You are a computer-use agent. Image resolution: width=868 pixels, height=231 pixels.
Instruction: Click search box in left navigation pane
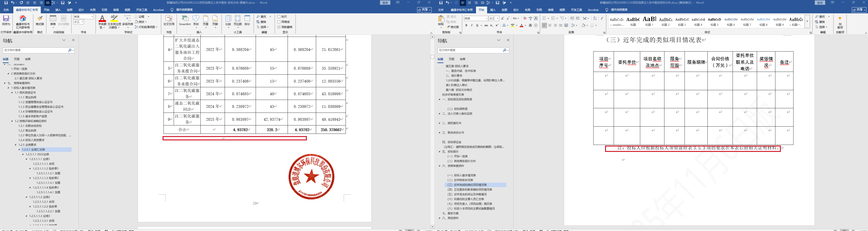(x=35, y=50)
